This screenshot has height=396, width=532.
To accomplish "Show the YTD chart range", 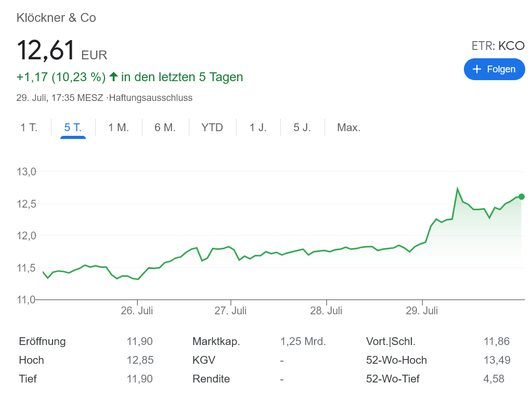I will point(212,127).
